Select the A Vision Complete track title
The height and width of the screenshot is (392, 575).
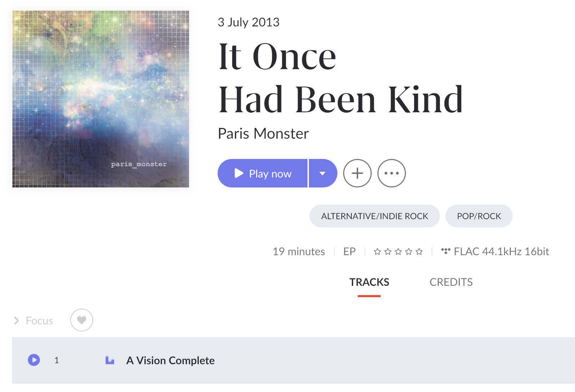171,360
